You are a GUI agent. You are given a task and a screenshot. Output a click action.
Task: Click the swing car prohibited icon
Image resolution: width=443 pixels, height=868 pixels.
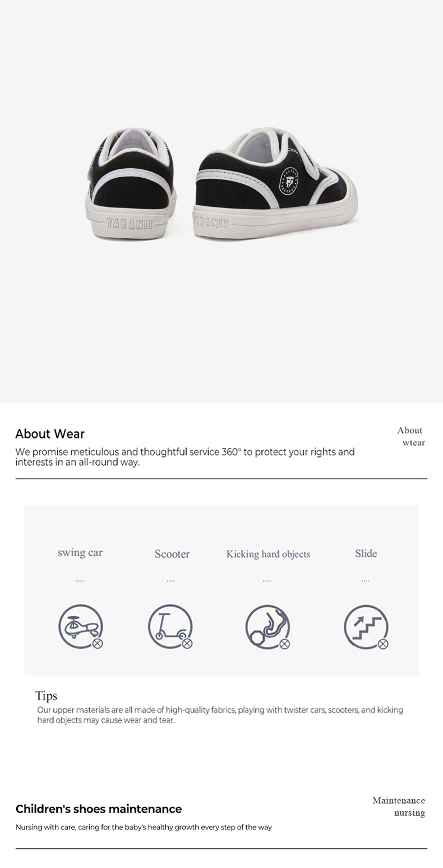[81, 627]
